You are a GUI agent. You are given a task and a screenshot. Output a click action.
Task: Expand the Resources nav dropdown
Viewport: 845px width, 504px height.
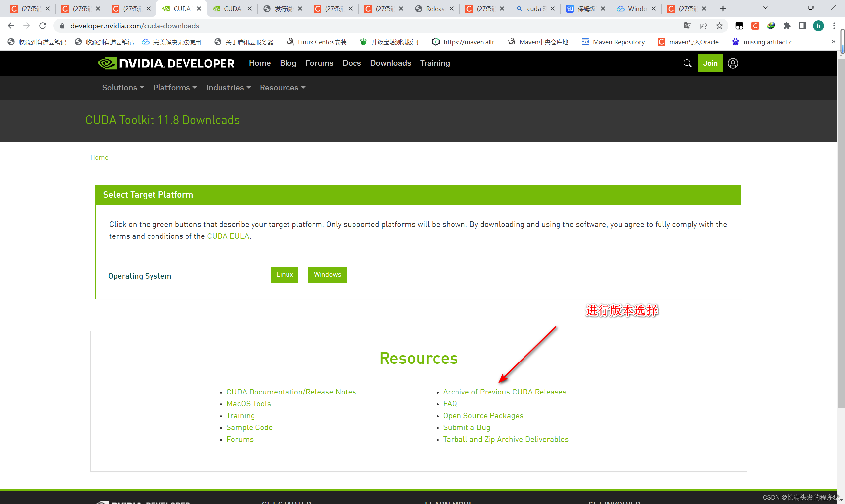pos(283,88)
